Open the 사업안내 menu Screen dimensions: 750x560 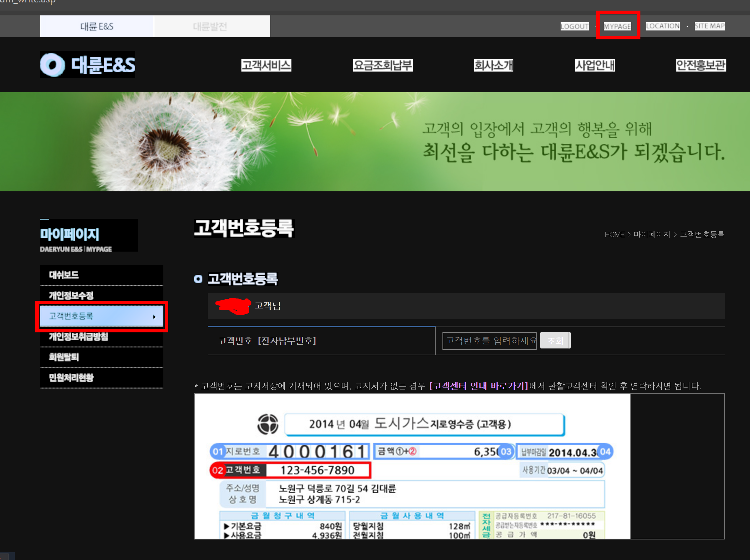point(595,65)
